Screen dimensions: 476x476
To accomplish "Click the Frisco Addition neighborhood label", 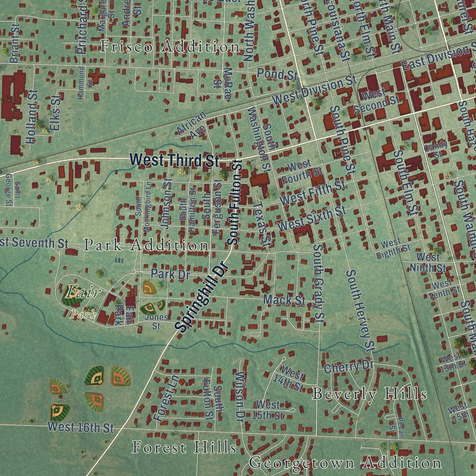I will click(170, 47).
